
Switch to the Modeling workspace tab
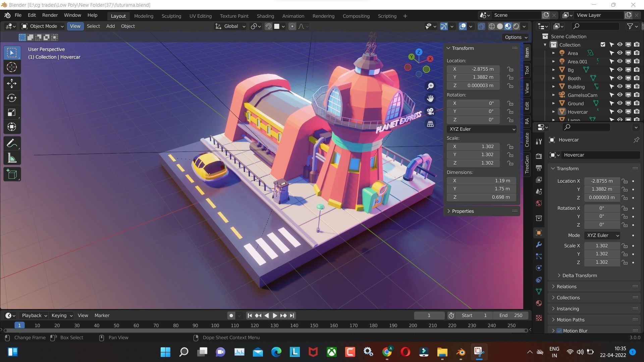tap(144, 16)
